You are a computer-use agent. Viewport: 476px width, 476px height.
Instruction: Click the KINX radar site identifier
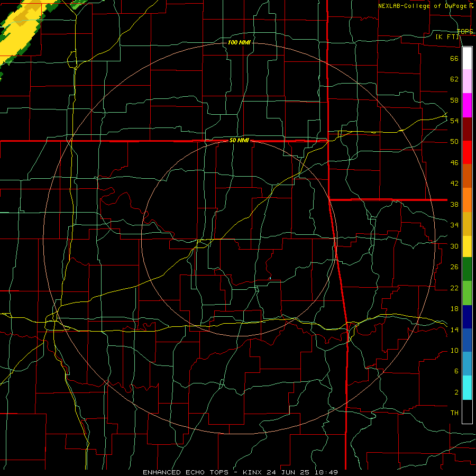coord(253,472)
